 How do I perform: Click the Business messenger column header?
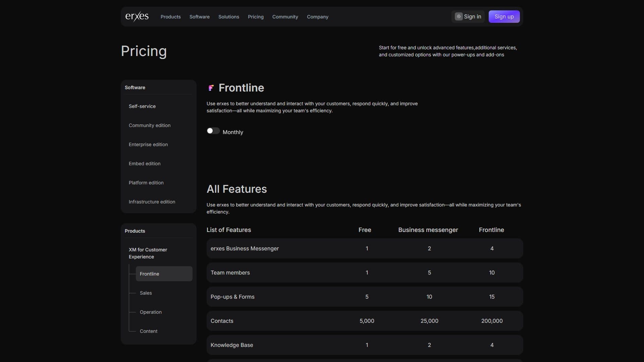click(x=428, y=230)
